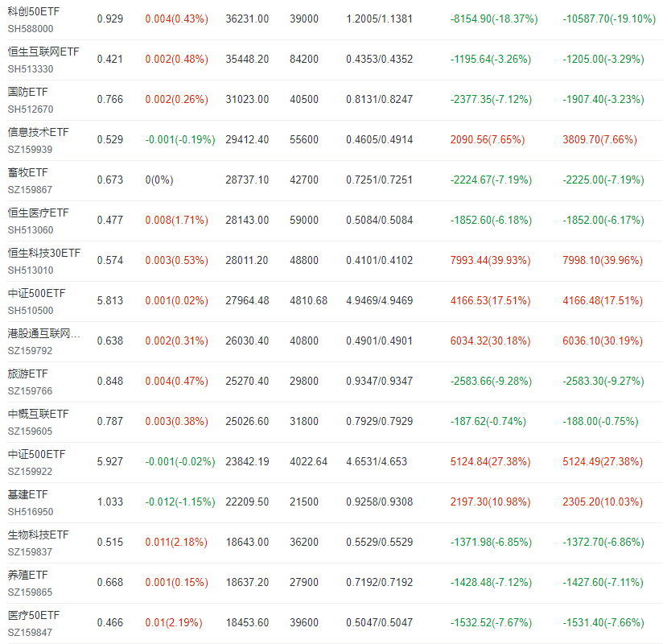Click the 基建ETF name

tap(28, 494)
